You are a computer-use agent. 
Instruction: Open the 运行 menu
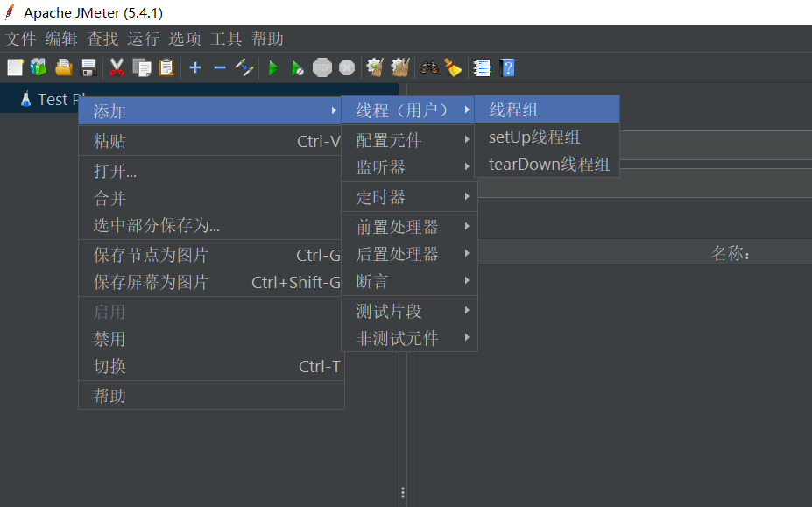(144, 39)
